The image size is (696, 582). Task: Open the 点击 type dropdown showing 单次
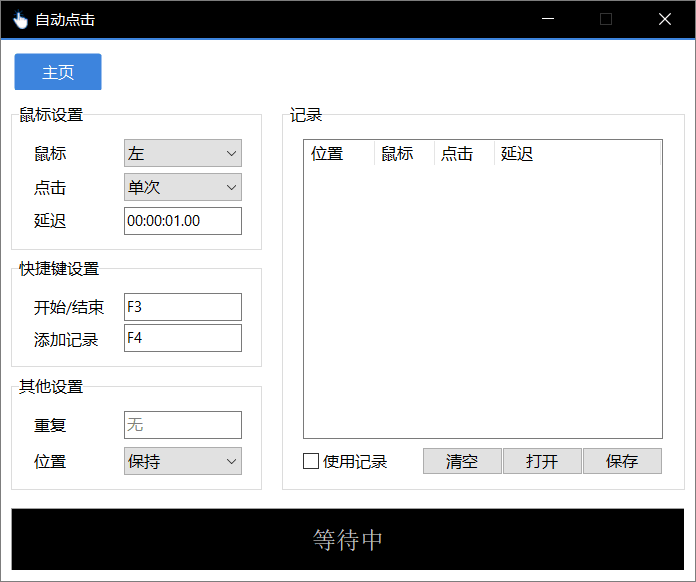[x=182, y=187]
